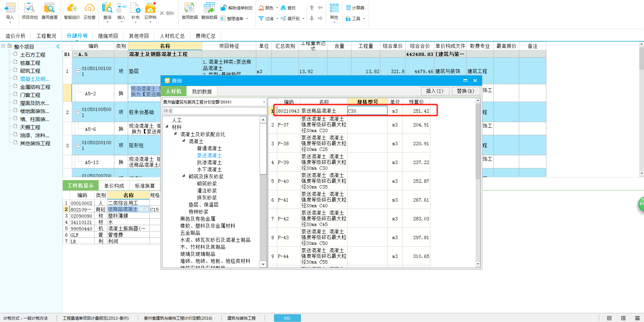This screenshot has height=322, width=644.
Task: Click the 0分 score progress indicator
Action: coord(287,318)
